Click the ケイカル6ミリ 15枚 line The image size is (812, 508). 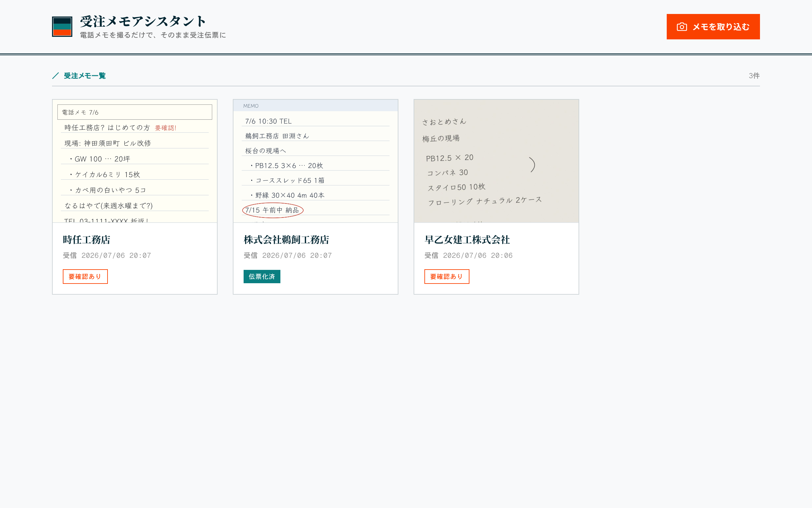(105, 175)
